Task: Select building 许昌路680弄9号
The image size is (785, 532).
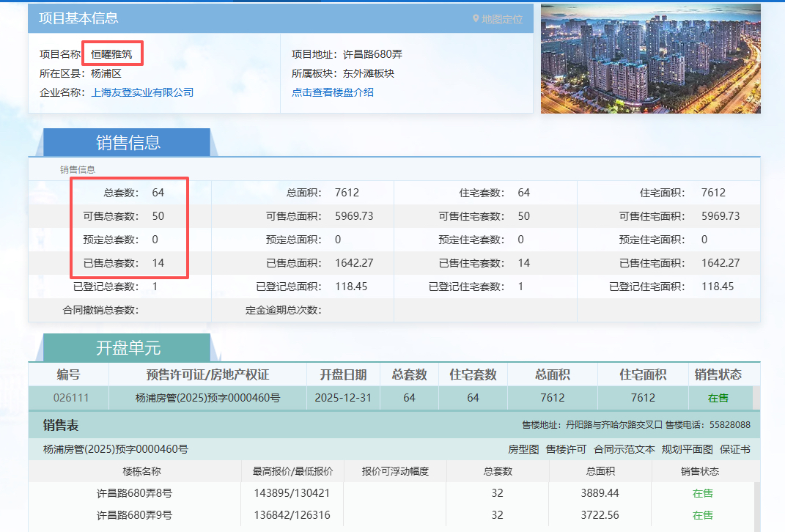Action: tap(134, 515)
